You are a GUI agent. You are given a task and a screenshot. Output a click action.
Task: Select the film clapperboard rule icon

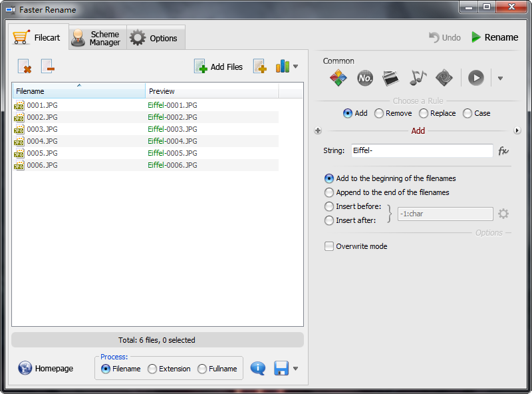pos(392,78)
